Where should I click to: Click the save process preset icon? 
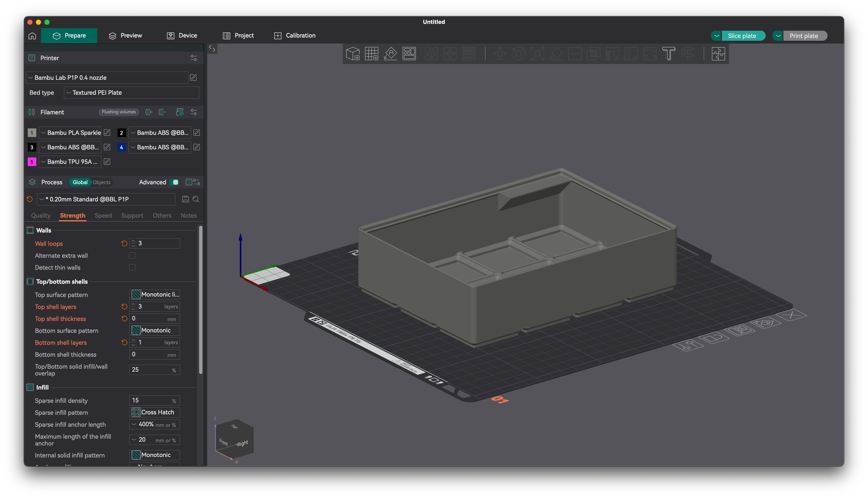[186, 199]
